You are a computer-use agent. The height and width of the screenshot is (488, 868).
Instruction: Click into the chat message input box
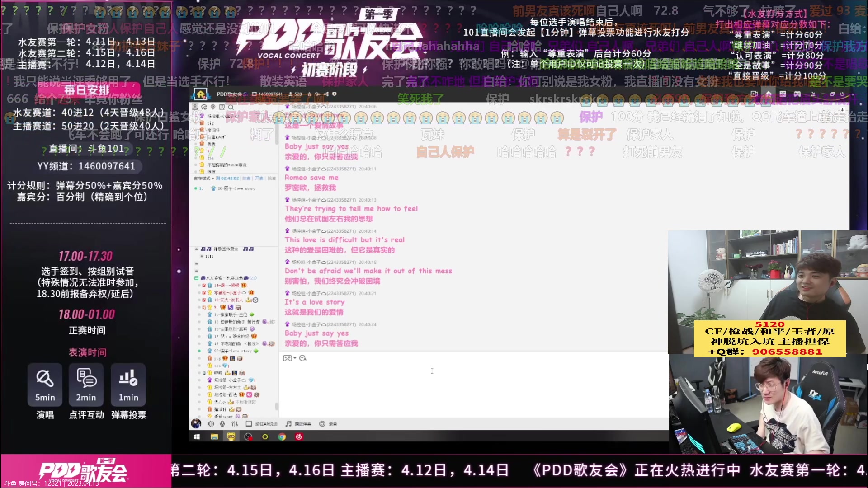click(473, 389)
